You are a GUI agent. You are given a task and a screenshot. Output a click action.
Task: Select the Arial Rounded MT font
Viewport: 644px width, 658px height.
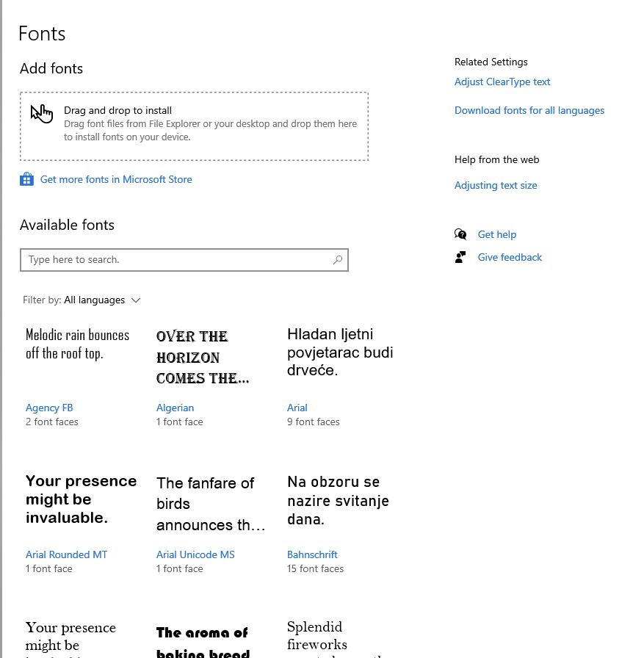pyautogui.click(x=66, y=554)
